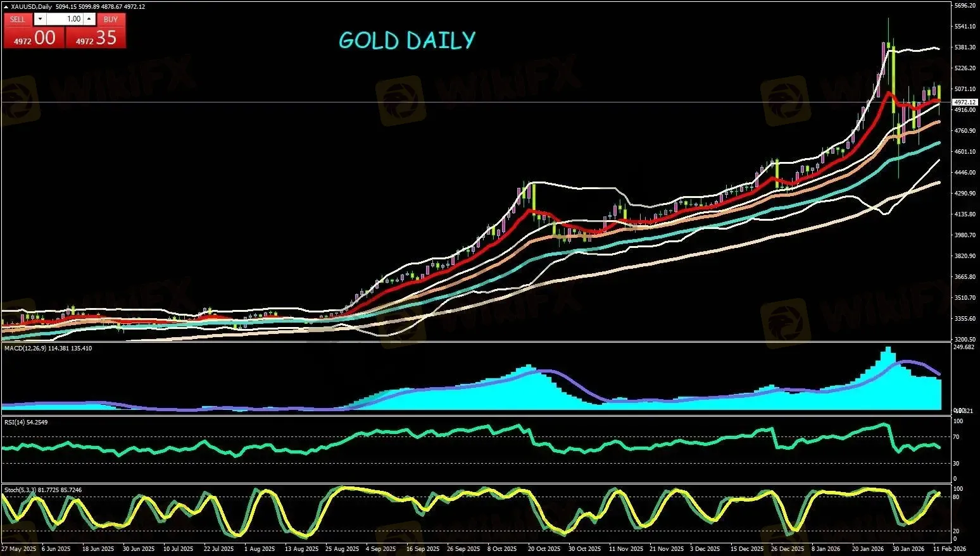Click the 18 Jun 2025 date label
980x556 pixels.
click(98, 549)
